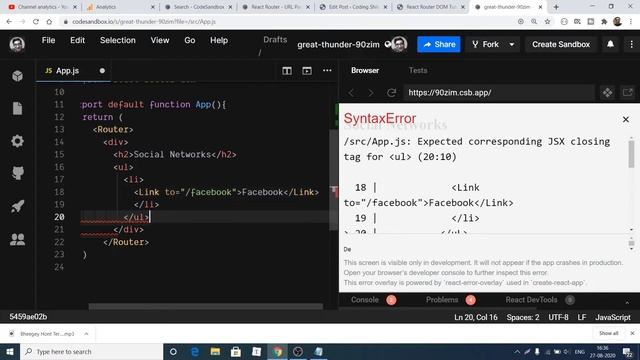Screen dimensions: 640x360
Task: Open a new Chrome tab with plus
Action: coord(556,7)
